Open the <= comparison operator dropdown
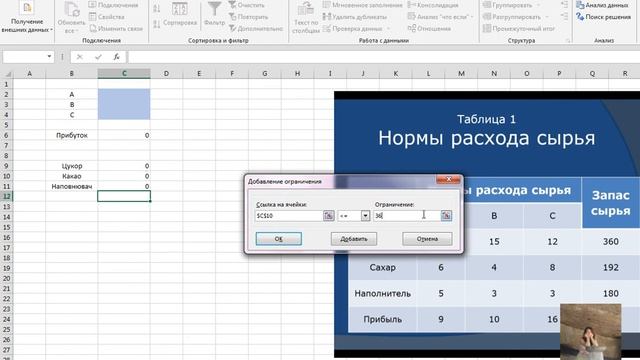The image size is (640, 360). tap(365, 216)
